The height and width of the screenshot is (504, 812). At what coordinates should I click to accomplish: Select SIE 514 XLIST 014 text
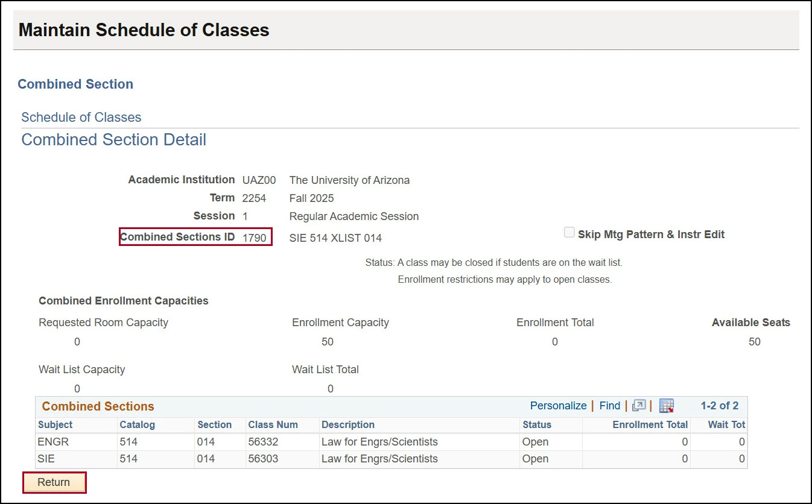[335, 238]
